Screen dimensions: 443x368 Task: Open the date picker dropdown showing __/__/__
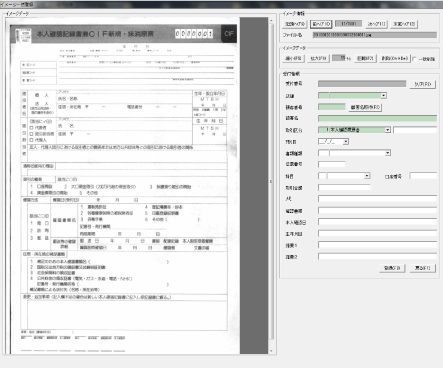pos(346,142)
